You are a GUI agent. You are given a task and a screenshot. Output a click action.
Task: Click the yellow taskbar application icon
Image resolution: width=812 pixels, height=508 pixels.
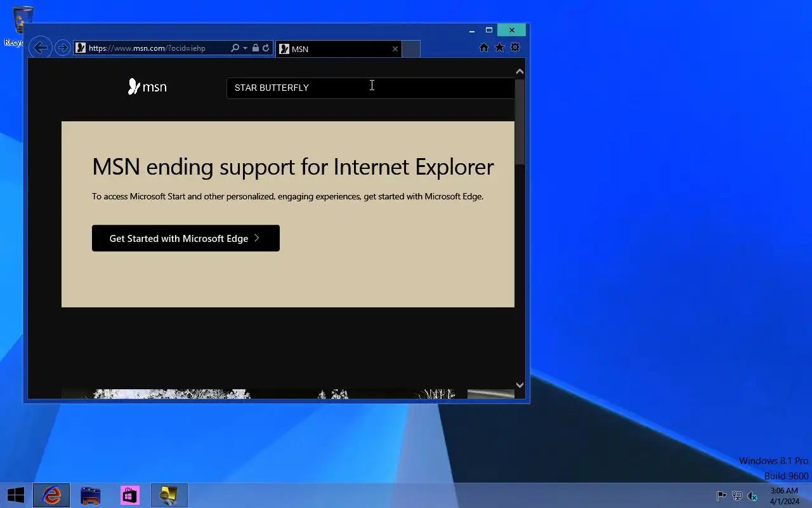pos(169,495)
